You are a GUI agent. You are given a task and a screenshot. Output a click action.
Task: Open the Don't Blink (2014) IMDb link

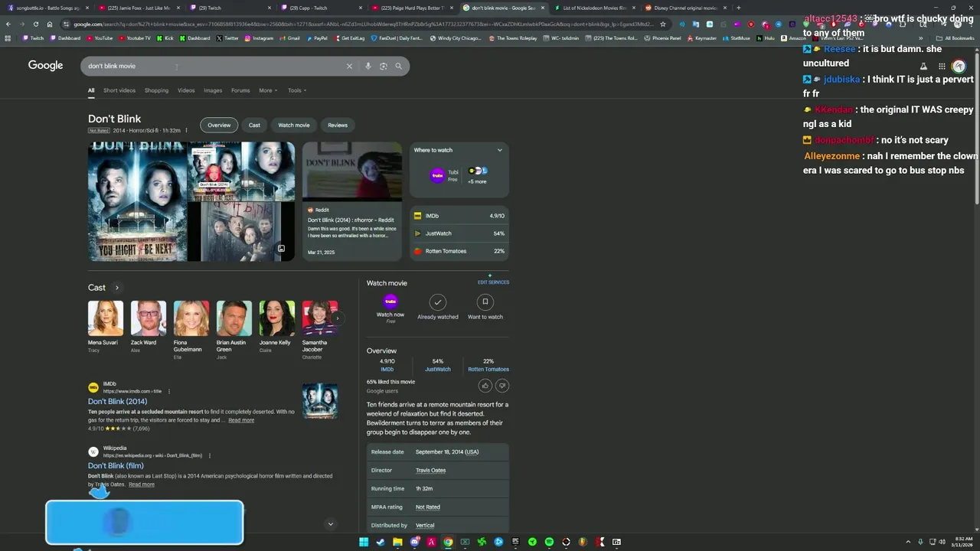click(x=117, y=401)
